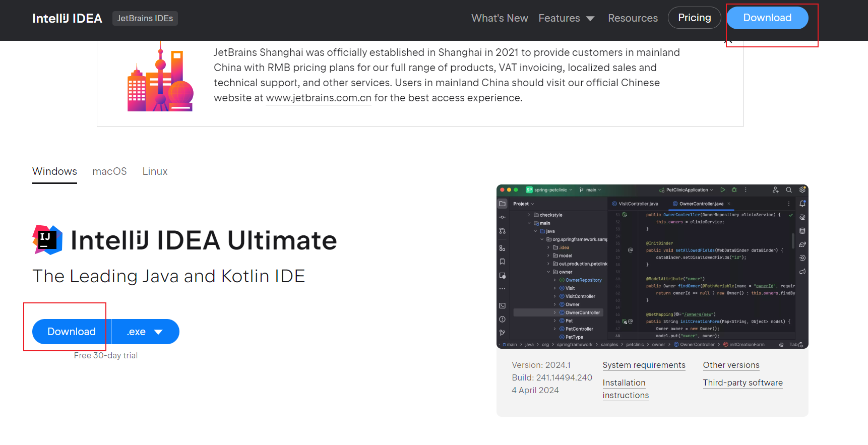
Task: Open the JetBrains IDEs badge link
Action: click(x=145, y=18)
